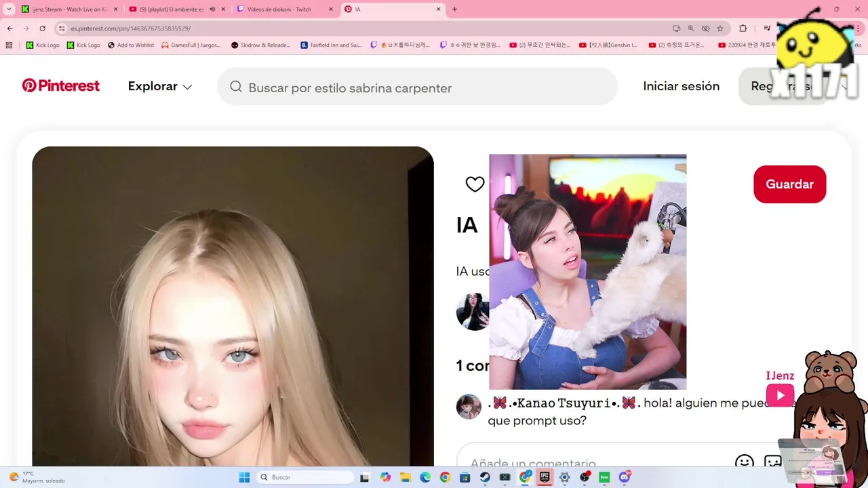Image resolution: width=868 pixels, height=488 pixels.
Task: Open Task View on the taskbar
Action: click(365, 477)
